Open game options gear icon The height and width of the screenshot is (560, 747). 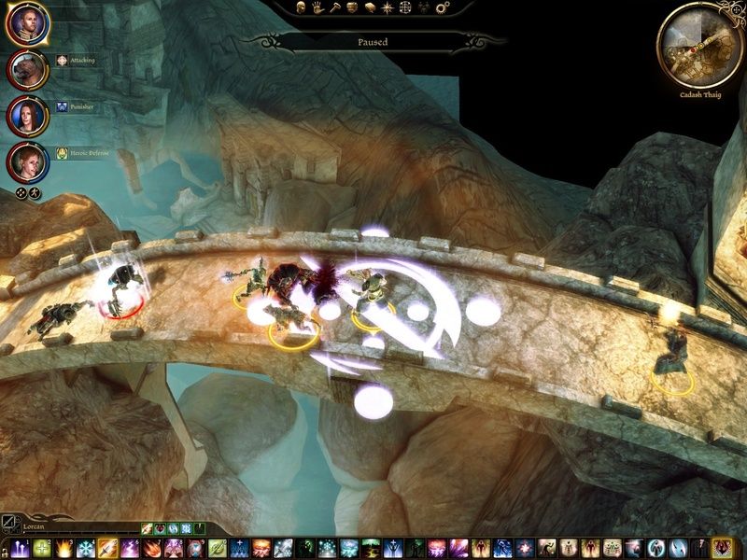(442, 7)
